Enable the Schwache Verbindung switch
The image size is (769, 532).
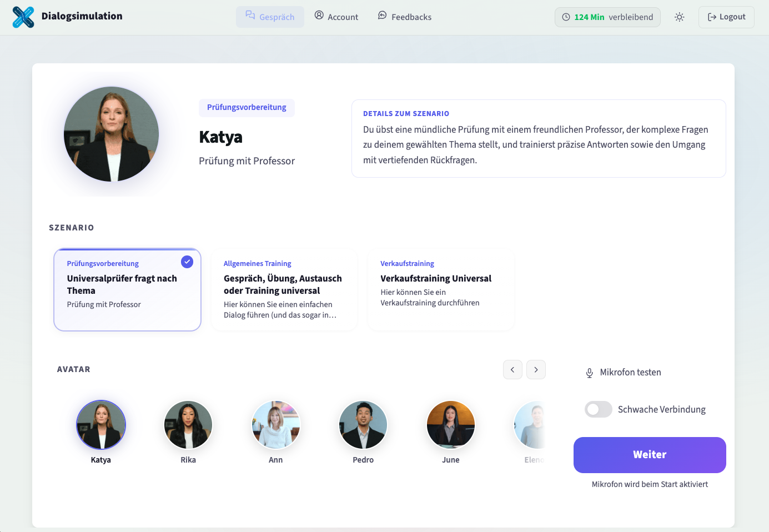point(599,409)
